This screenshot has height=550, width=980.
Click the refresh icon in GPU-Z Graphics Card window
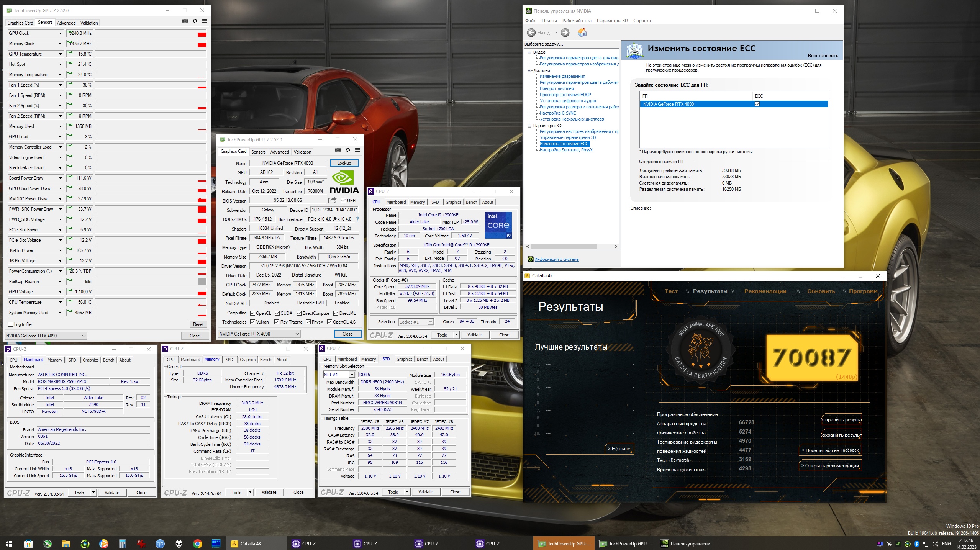348,150
